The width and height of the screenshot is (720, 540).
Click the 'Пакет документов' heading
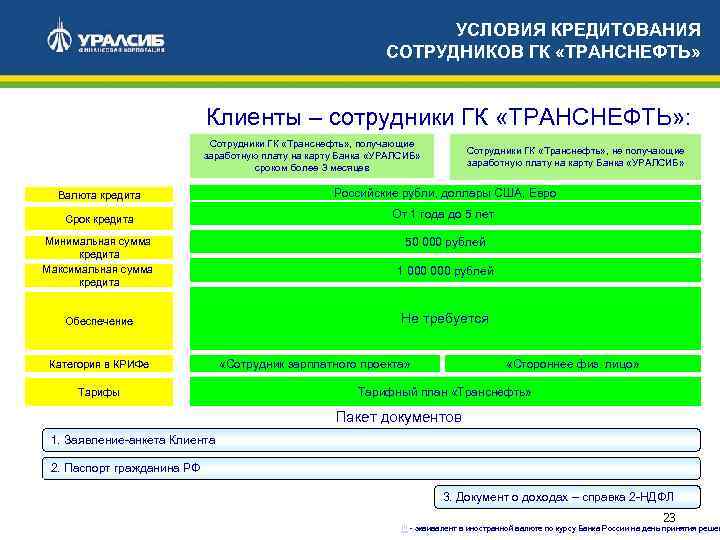399,417
